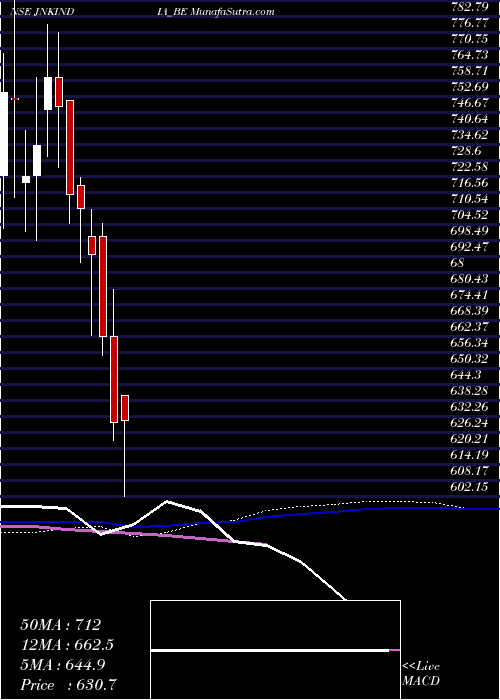Click the 644.3 price label
Screen dimensions: 500x700
click(467, 375)
